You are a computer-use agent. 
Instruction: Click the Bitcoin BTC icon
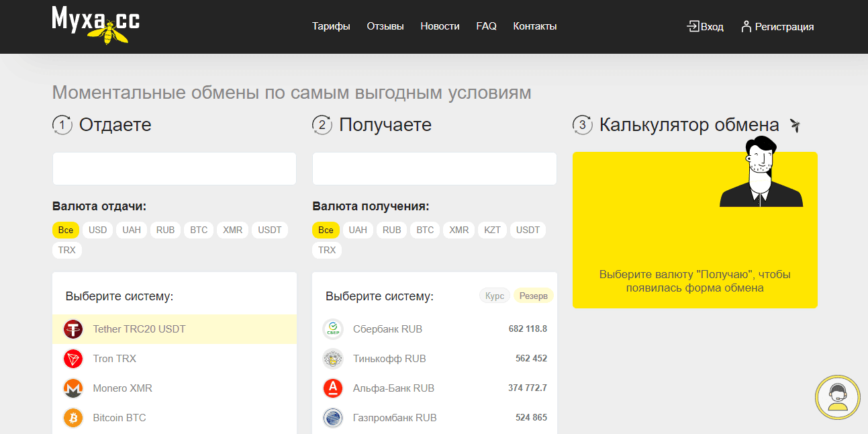74,417
